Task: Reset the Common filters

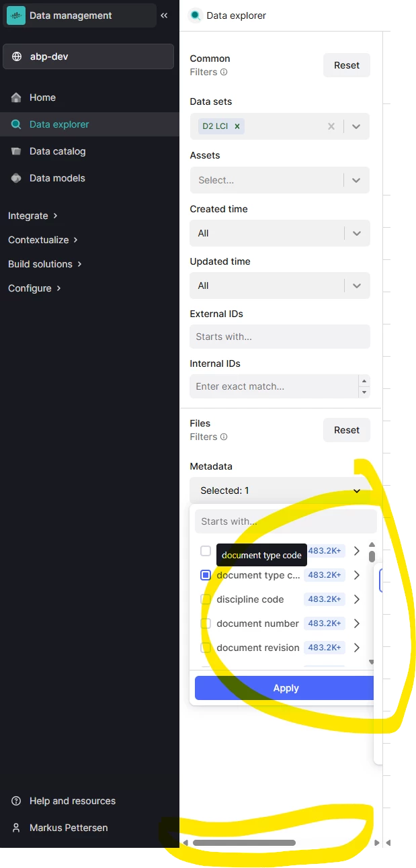Action: (347, 65)
